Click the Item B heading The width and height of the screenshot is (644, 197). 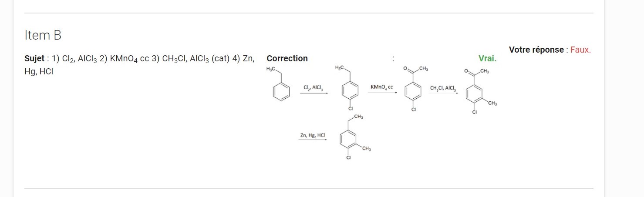43,35
